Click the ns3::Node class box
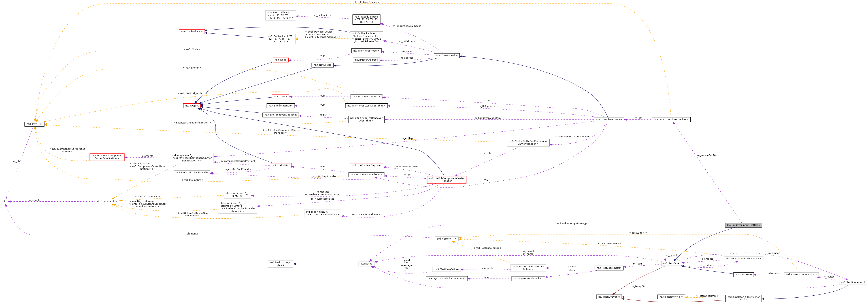 coord(280,60)
